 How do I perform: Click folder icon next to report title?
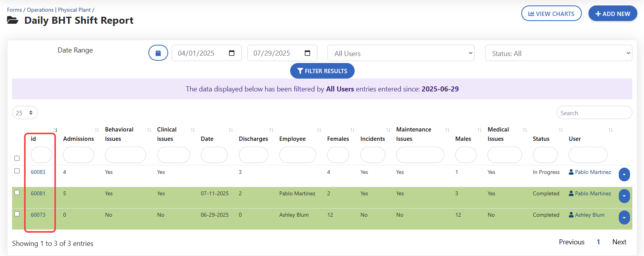tap(13, 20)
